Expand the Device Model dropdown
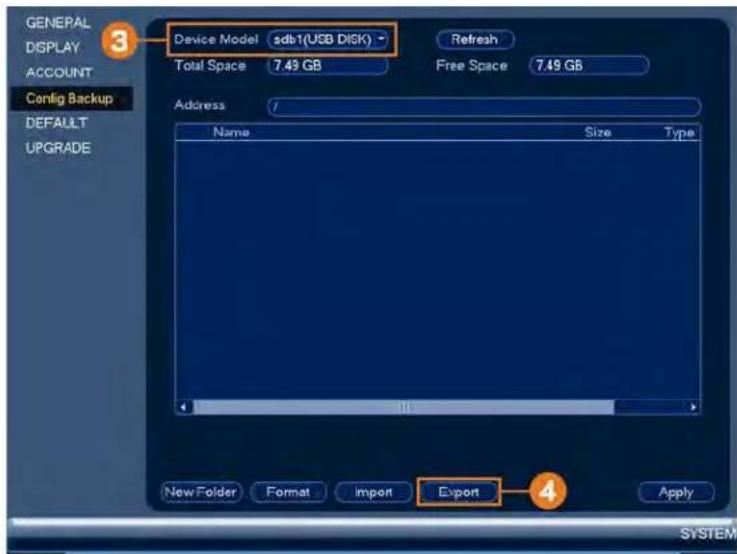 [328, 39]
